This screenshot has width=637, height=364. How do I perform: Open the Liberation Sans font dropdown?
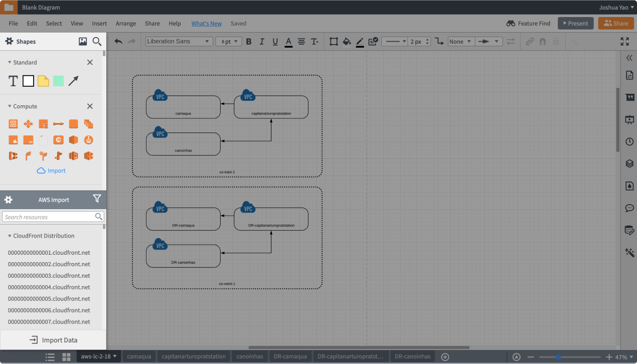pos(178,42)
